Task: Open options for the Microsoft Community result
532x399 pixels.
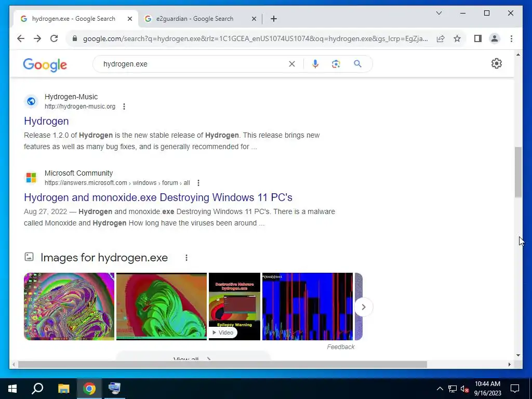Action: [198, 183]
